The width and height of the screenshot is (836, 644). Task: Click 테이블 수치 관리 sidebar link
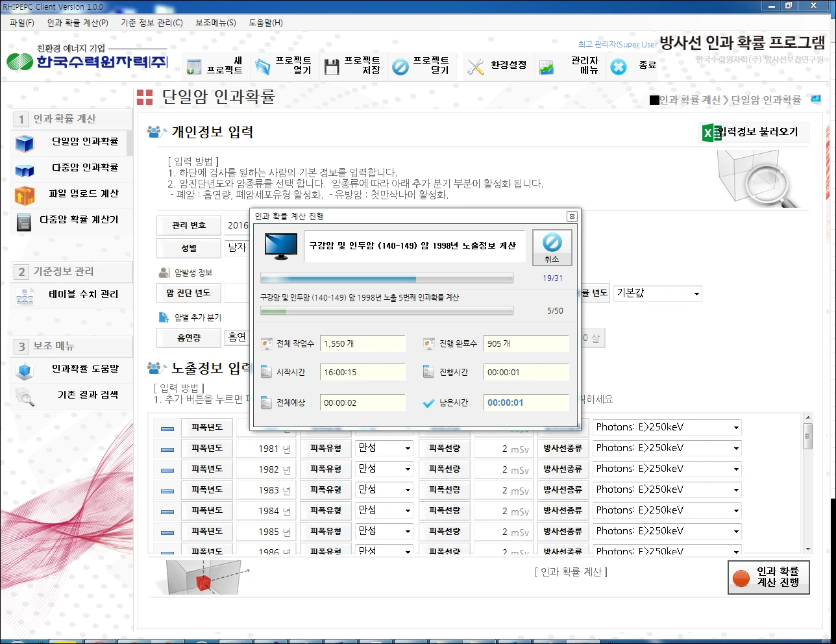tap(84, 294)
